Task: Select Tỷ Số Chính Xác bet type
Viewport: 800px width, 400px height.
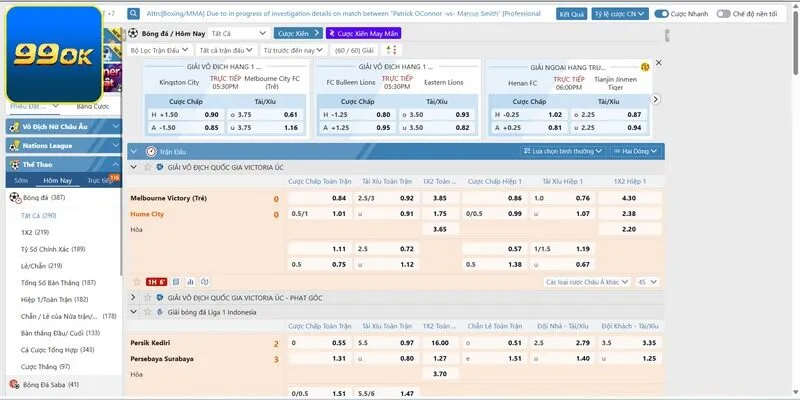Action: 52,248
